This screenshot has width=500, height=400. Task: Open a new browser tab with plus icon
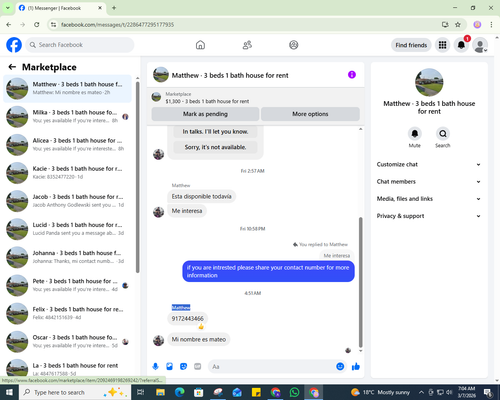coord(114,8)
